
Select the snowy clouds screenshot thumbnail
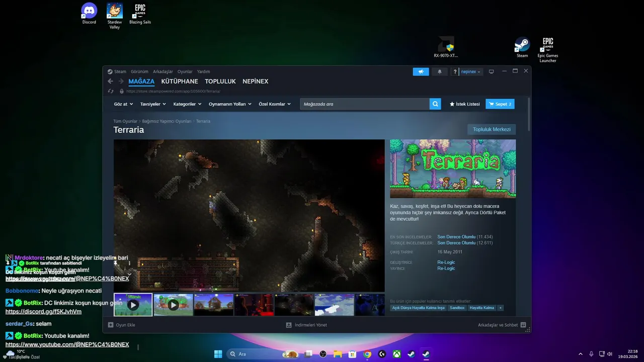tap(334, 305)
